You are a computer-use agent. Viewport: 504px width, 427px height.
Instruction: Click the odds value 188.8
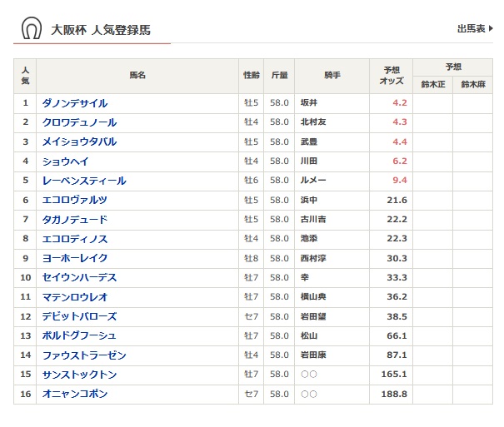pos(394,394)
